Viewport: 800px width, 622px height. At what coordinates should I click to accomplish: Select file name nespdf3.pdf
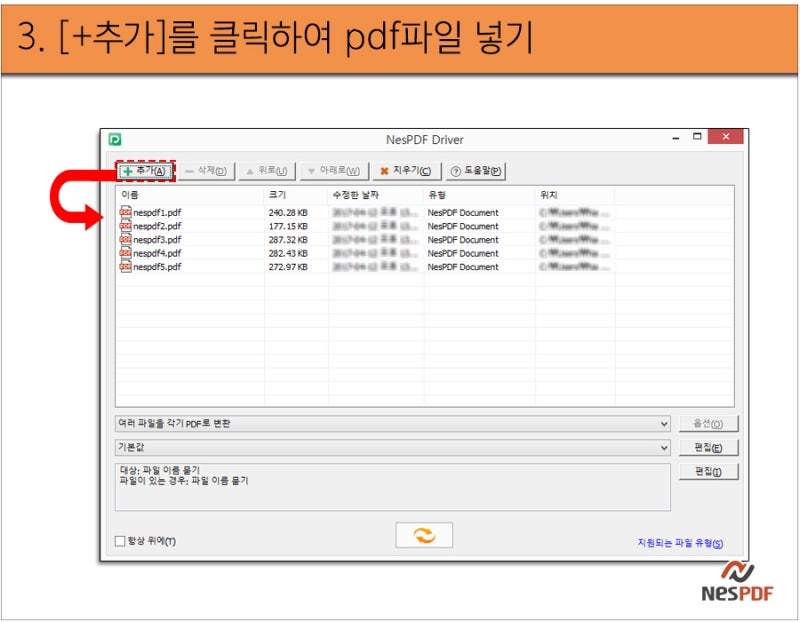[x=157, y=240]
